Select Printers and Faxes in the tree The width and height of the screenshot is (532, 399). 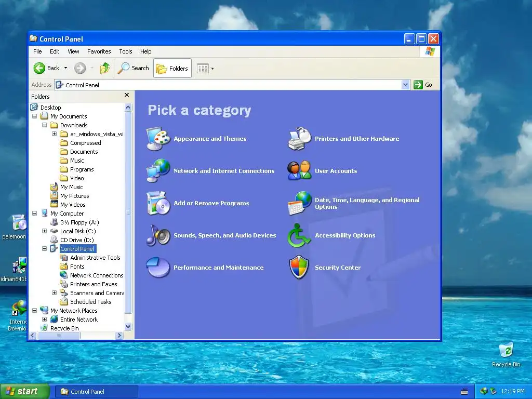(x=94, y=284)
